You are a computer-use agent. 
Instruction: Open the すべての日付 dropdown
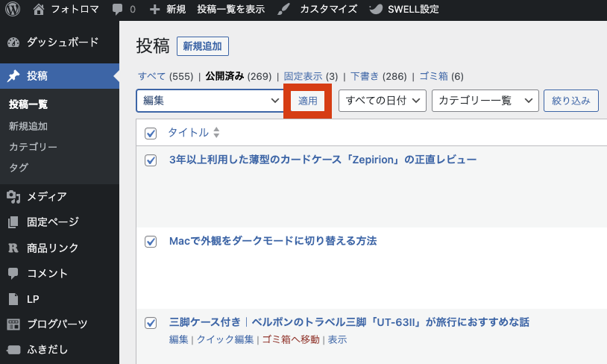coord(383,101)
